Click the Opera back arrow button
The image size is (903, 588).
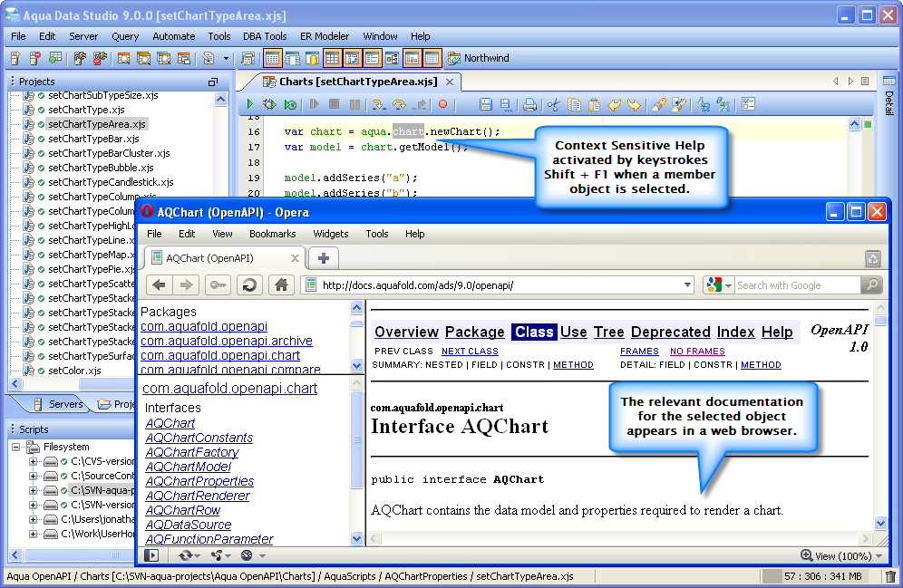(x=160, y=284)
